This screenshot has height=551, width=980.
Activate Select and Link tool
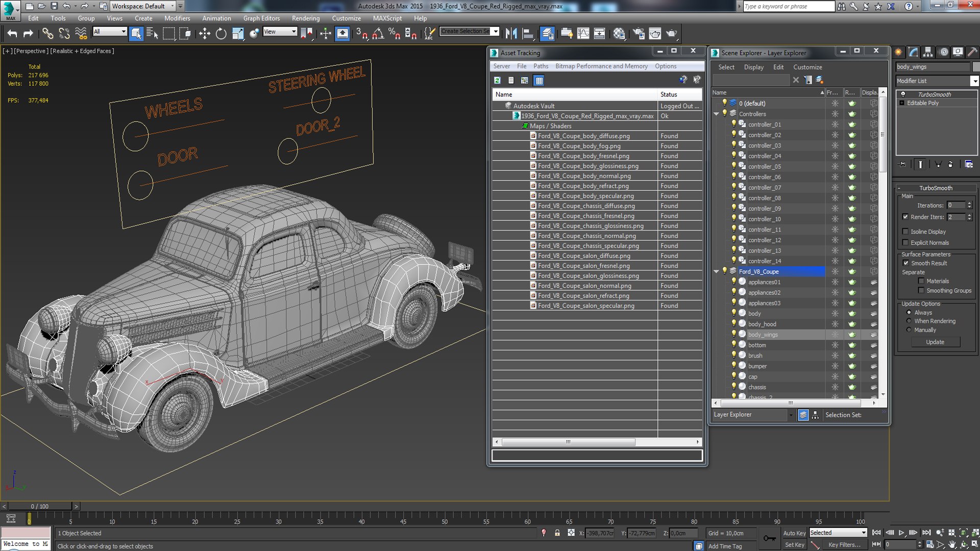pyautogui.click(x=47, y=34)
